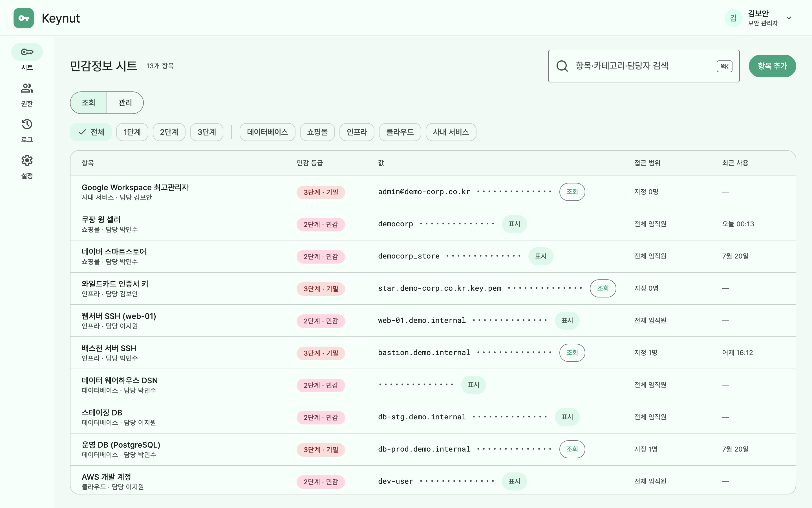812x508 pixels.
Task: Click 표시 for 웹서버 SSH (web-01)
Action: click(x=567, y=321)
